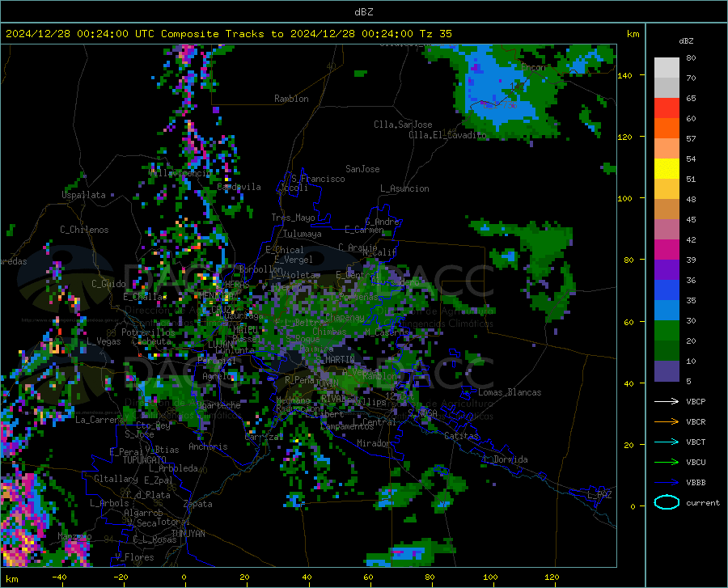The width and height of the screenshot is (728, 588).
Task: Click the Tulumaya map label
Action: pyautogui.click(x=303, y=234)
